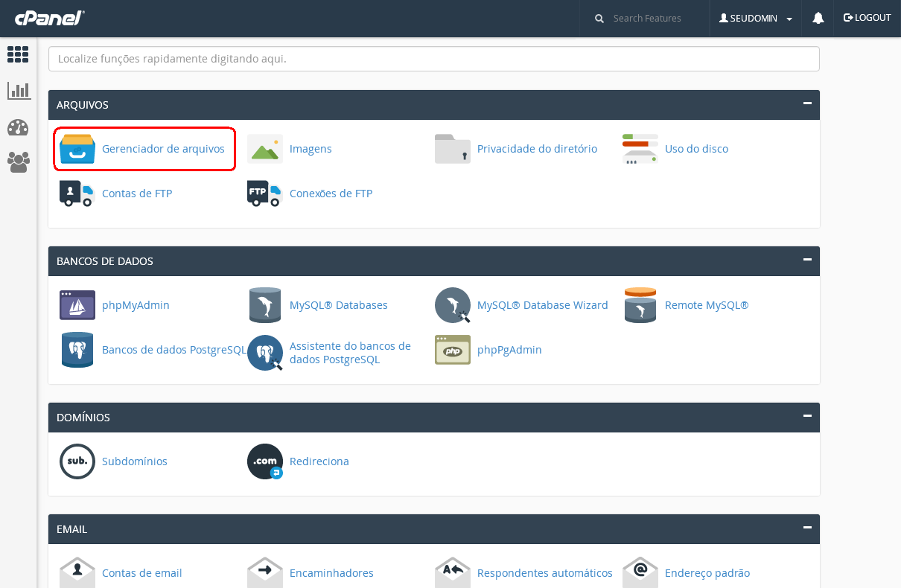Click the EMAIL header text
Screen dimensions: 901x588
tap(71, 529)
